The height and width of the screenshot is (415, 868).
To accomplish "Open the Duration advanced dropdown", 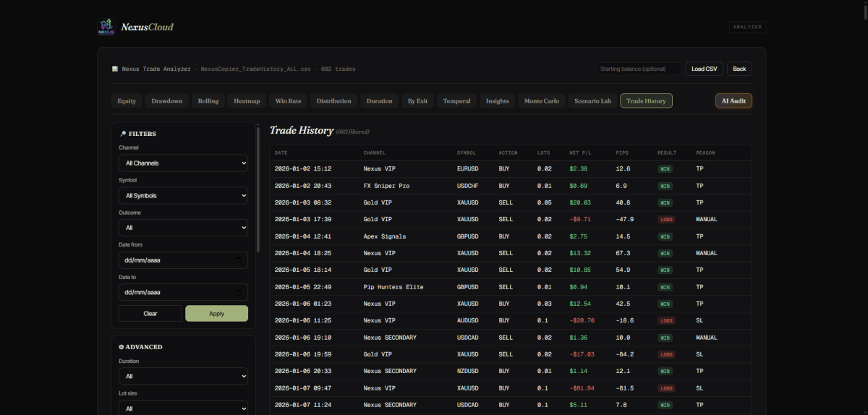I will point(183,376).
